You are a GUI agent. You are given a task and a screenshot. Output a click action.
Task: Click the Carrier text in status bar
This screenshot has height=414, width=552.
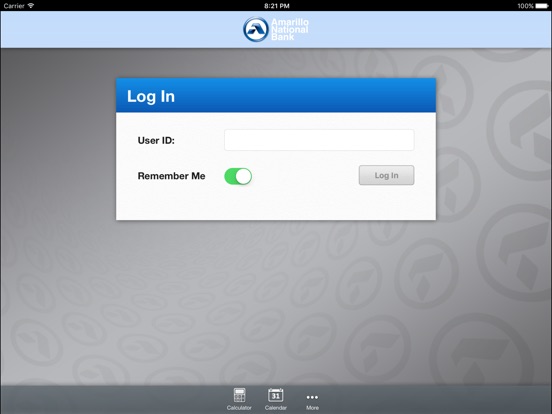pyautogui.click(x=14, y=6)
